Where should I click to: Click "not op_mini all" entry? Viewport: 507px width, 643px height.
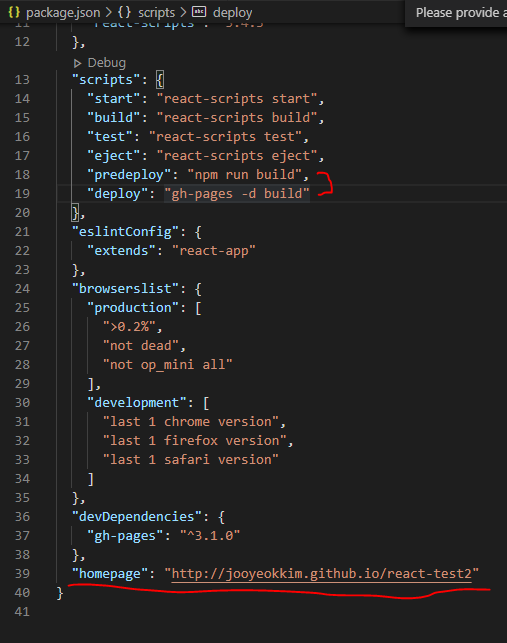pyautogui.click(x=167, y=365)
